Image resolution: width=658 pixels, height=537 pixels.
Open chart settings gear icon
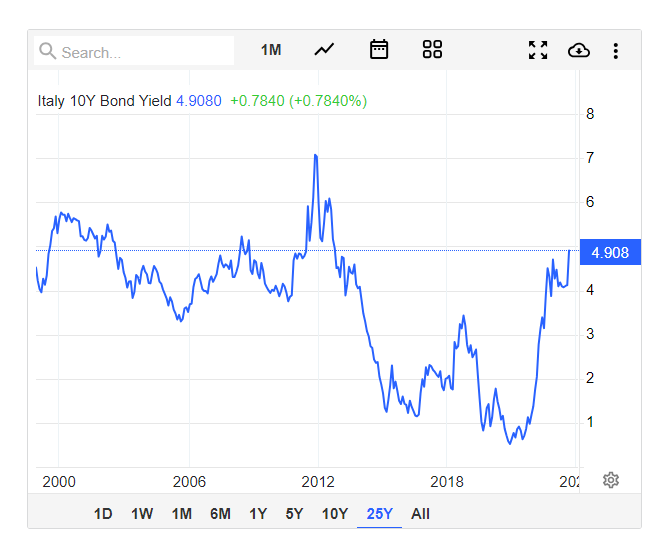tap(611, 480)
